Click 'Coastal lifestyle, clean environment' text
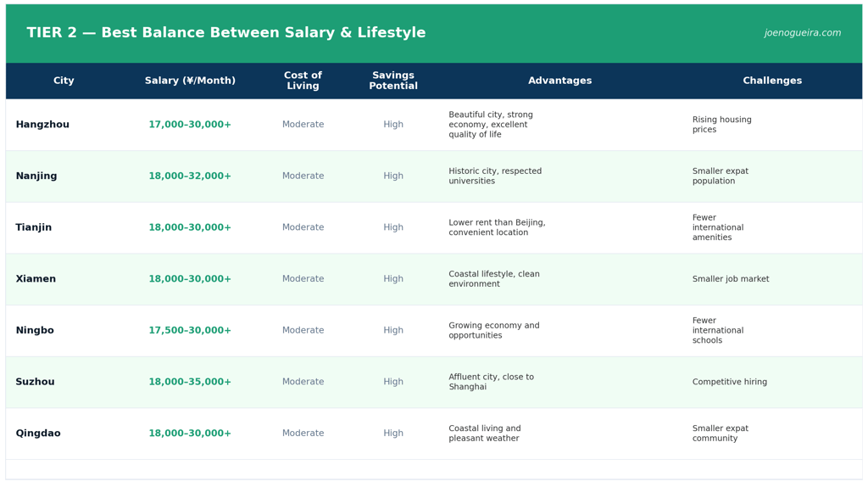 (x=494, y=278)
